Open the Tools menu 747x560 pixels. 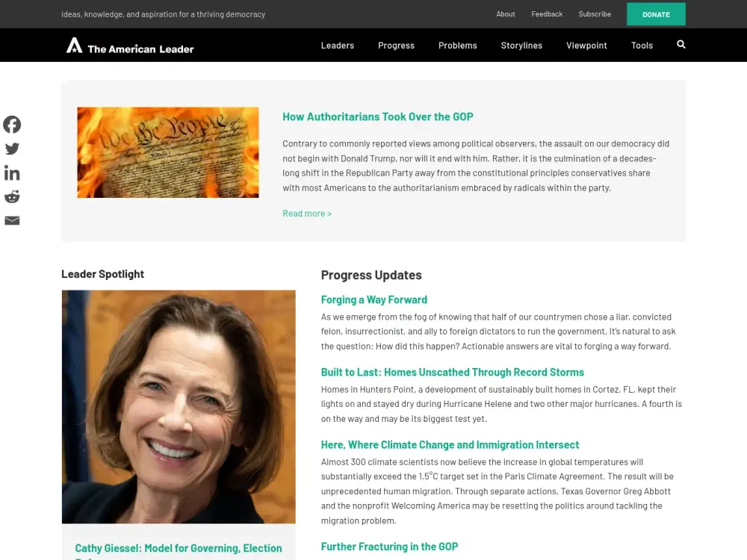tap(642, 46)
